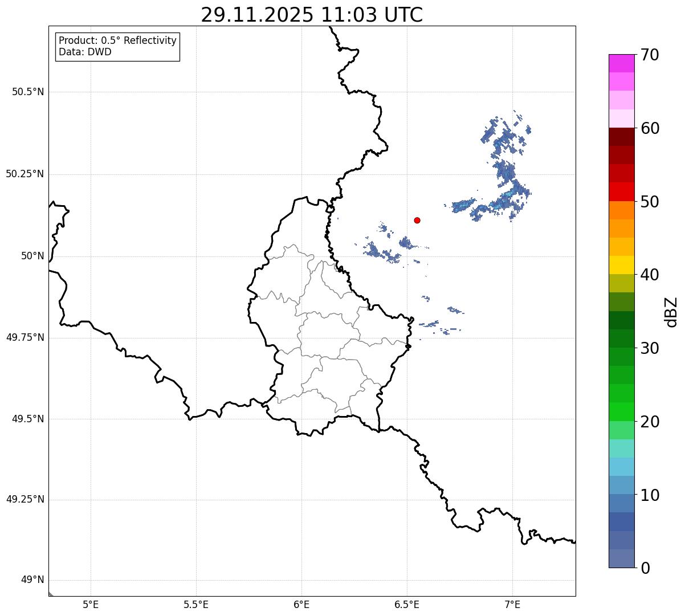Click the dBZ colorbar axis label
The width and height of the screenshot is (685, 616).
tap(671, 311)
